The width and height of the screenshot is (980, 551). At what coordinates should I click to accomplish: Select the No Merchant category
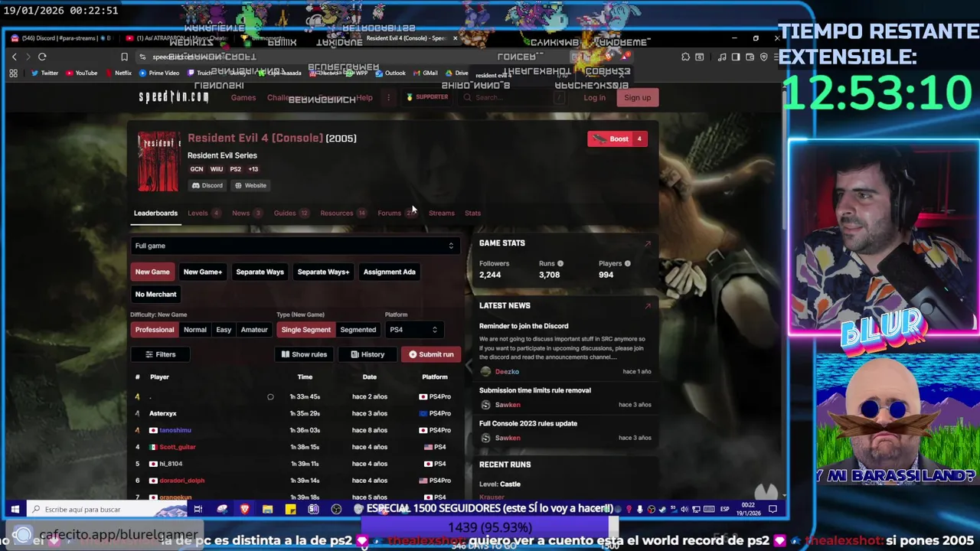(x=155, y=294)
